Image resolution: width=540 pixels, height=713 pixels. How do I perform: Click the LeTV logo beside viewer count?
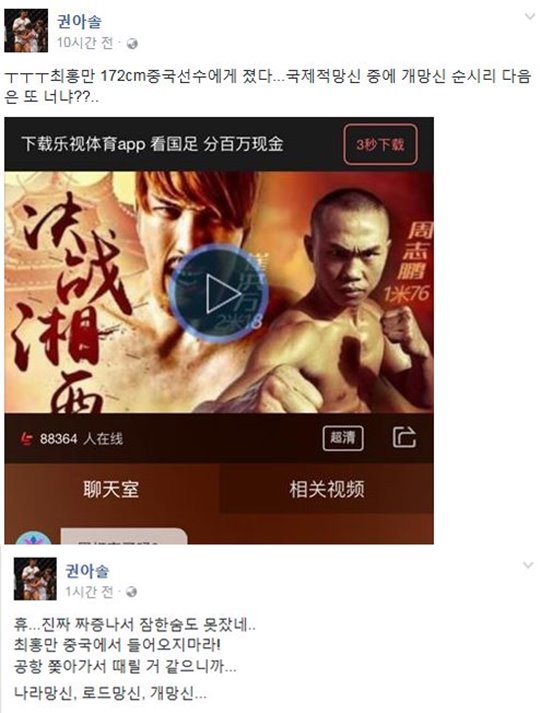tap(27, 439)
